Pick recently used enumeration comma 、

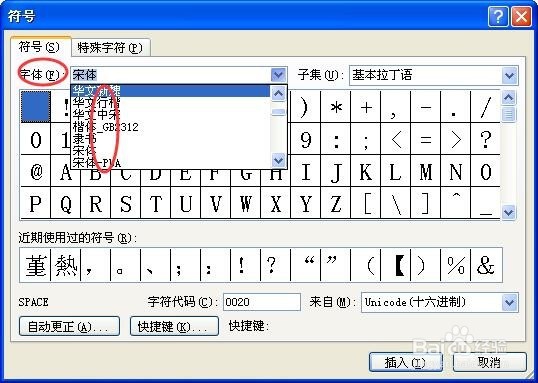tap(155, 265)
